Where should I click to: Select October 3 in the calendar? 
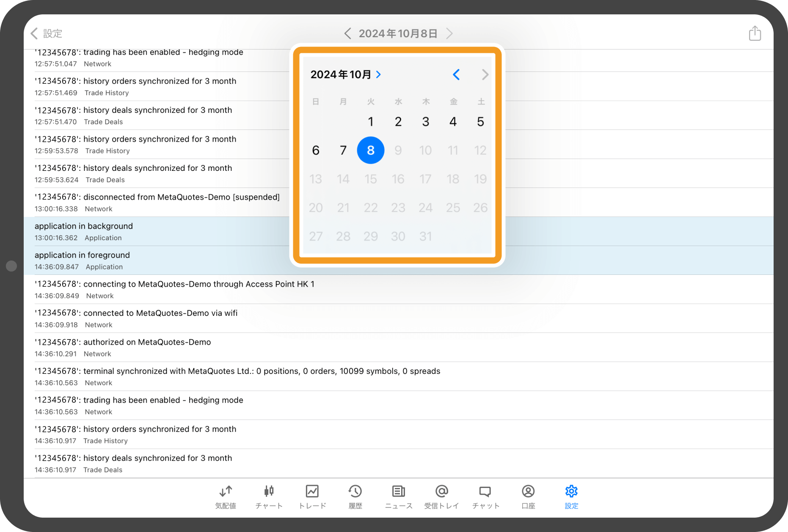coord(426,122)
